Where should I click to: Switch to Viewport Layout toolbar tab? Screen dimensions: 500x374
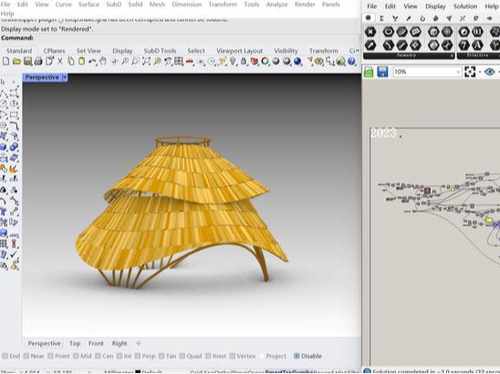pyautogui.click(x=239, y=51)
